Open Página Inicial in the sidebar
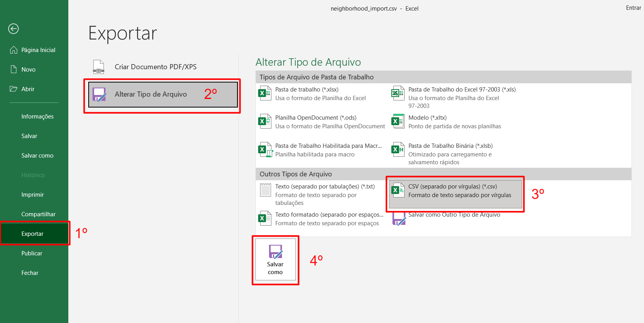The image size is (644, 323). point(34,50)
